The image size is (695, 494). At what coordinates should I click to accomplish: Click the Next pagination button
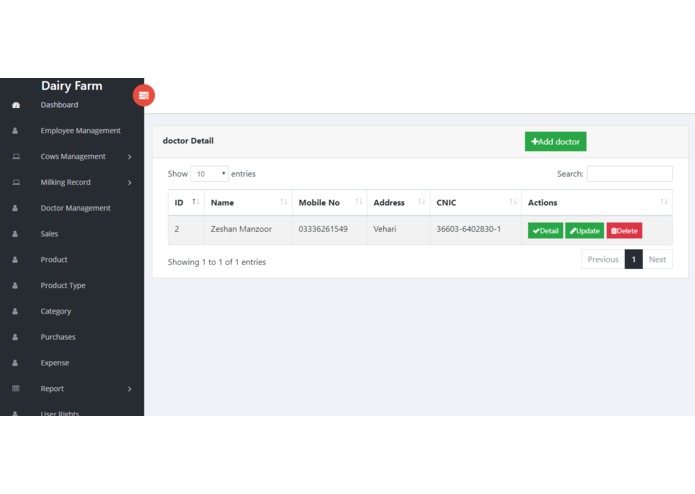657,259
